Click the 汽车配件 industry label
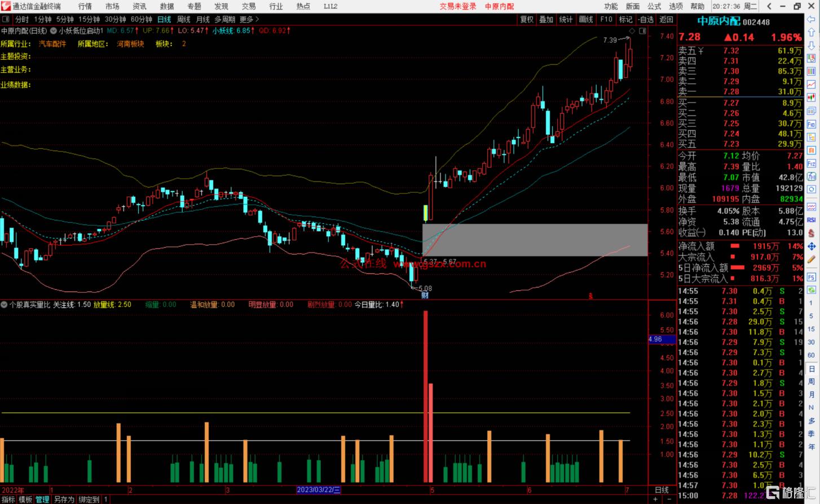 tap(52, 43)
